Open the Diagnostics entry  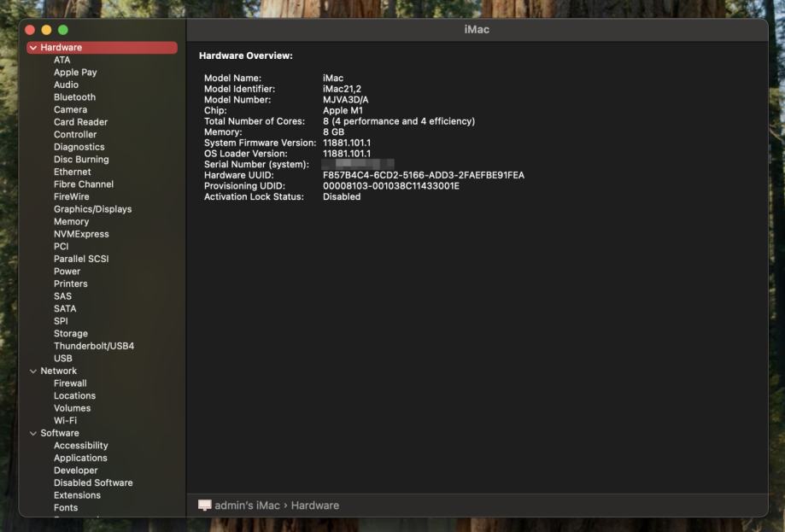(79, 147)
